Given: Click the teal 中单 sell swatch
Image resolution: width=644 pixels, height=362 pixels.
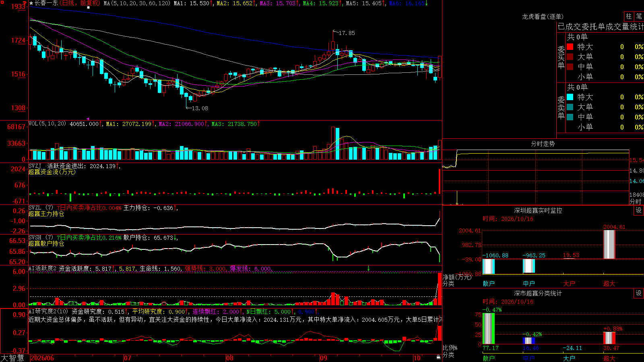Looking at the screenshot, I should coord(570,117).
